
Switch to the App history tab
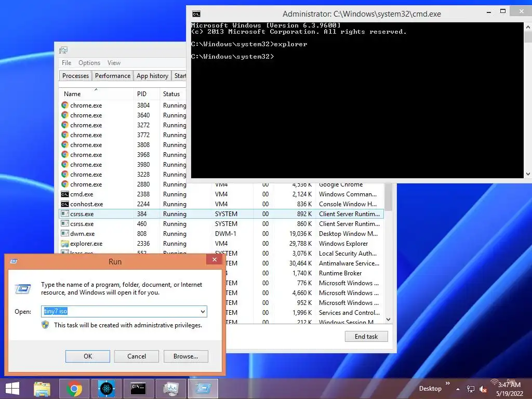pyautogui.click(x=152, y=76)
